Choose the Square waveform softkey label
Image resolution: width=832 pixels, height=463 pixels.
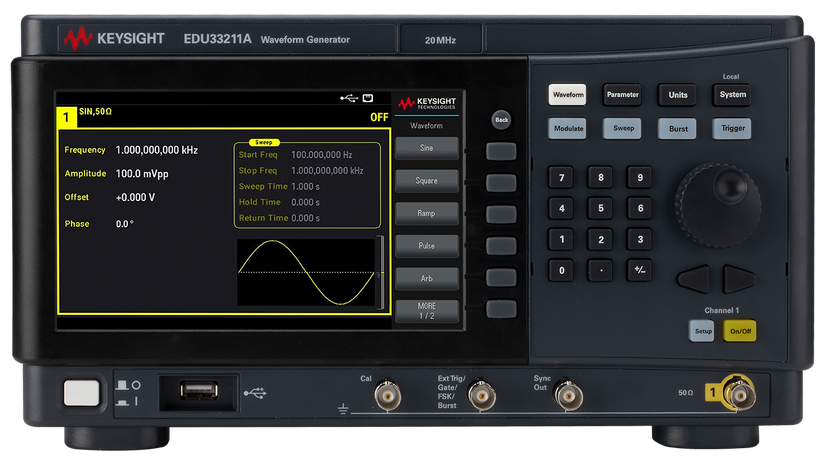click(x=427, y=180)
